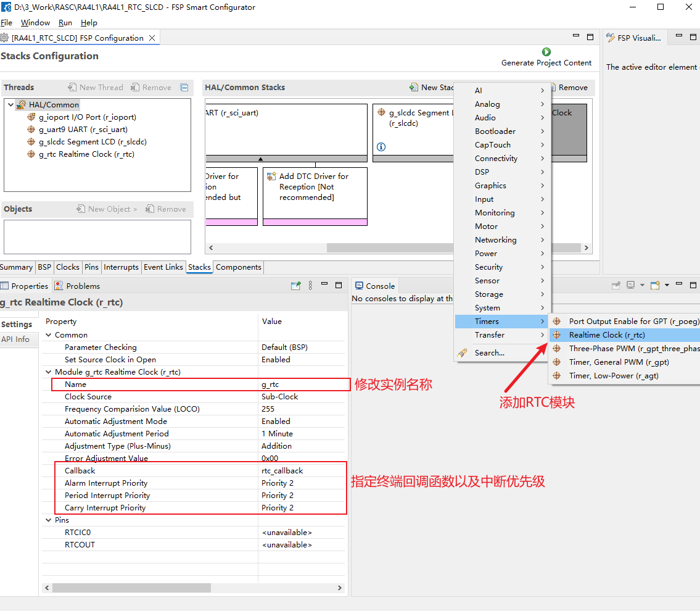Switch to the Interrupts tab

click(x=121, y=267)
